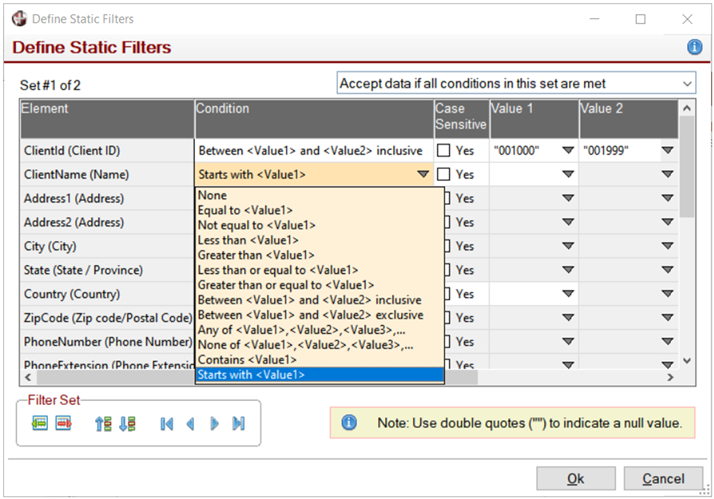Go to next filter set
Image resolution: width=714 pixels, height=499 pixels.
pos(214,423)
